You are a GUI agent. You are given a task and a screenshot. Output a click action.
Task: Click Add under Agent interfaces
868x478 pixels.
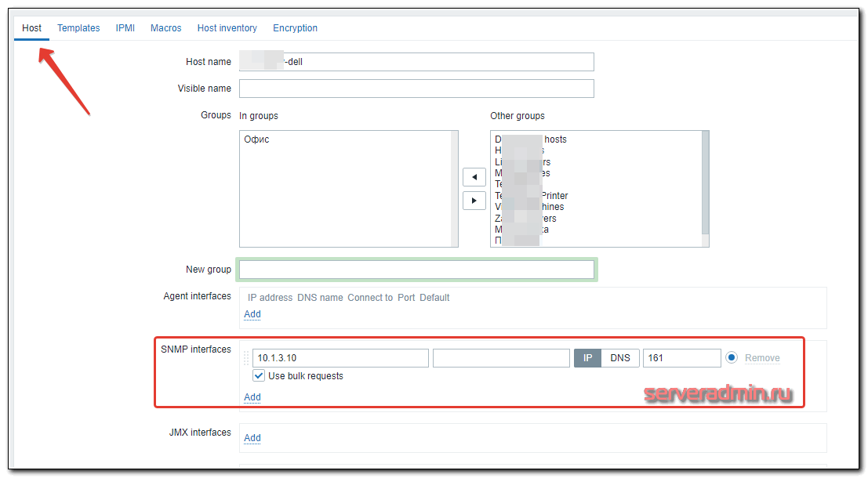252,314
